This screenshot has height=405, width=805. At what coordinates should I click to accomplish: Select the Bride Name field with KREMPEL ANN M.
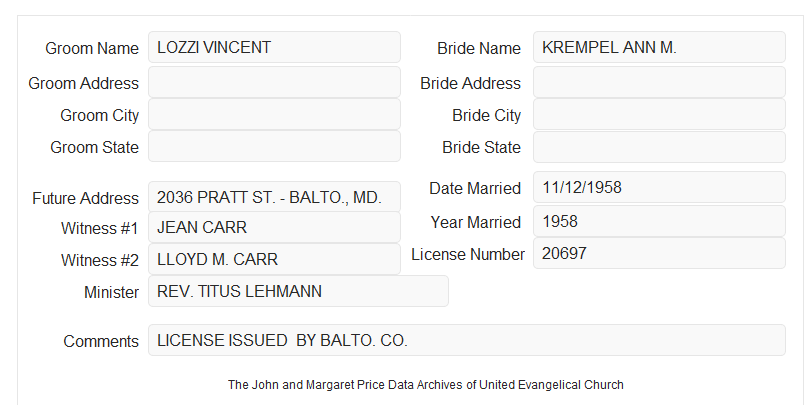659,47
